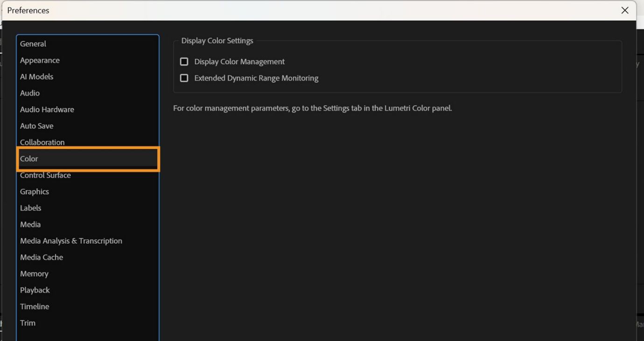Select the highlighted Color category
This screenshot has height=341, width=644.
[x=29, y=159]
